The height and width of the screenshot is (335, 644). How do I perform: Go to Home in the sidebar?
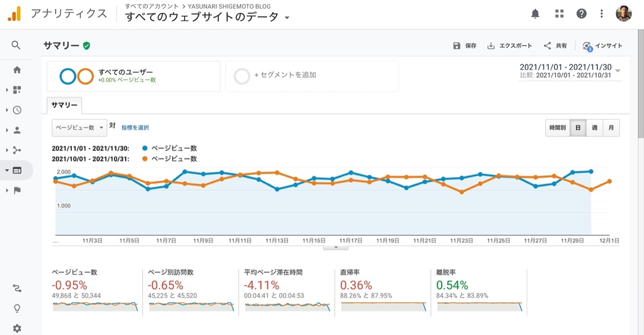(x=17, y=70)
